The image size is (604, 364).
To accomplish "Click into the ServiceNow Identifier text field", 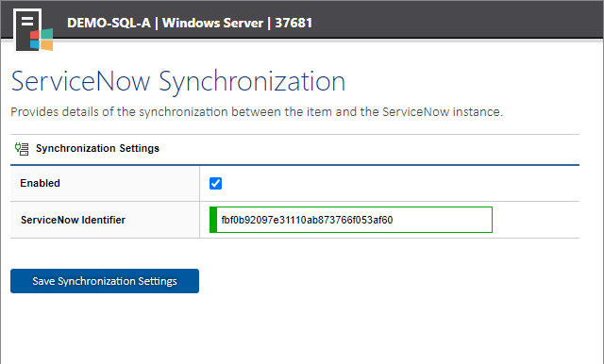I will 351,220.
